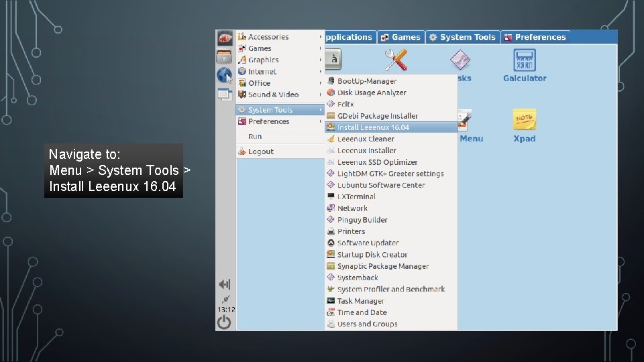Click the GDebi Package Installer icon
The height and width of the screenshot is (362, 644).
[331, 116]
